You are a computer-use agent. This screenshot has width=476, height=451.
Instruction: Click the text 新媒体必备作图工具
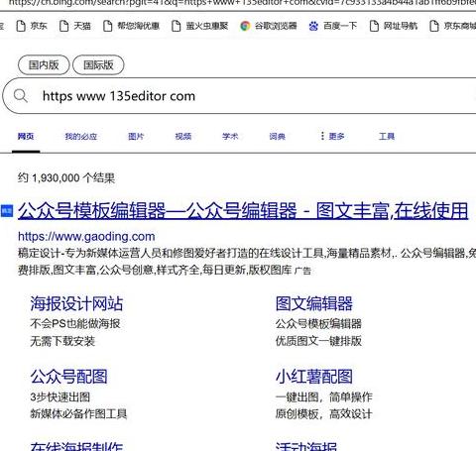tap(78, 413)
